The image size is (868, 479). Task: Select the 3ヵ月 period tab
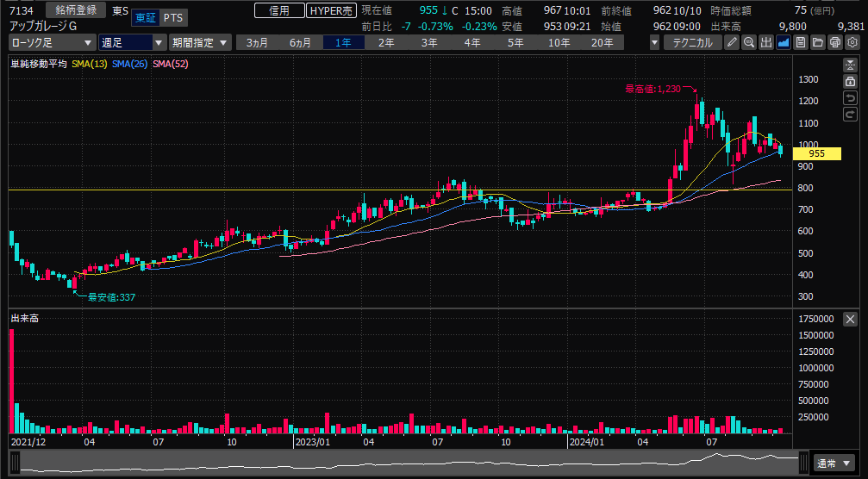(257, 42)
